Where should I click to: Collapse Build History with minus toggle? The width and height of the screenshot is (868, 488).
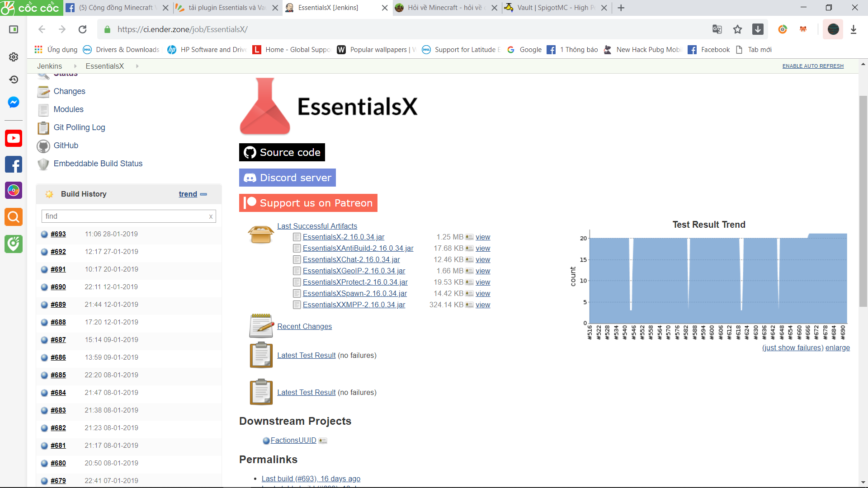coord(203,194)
